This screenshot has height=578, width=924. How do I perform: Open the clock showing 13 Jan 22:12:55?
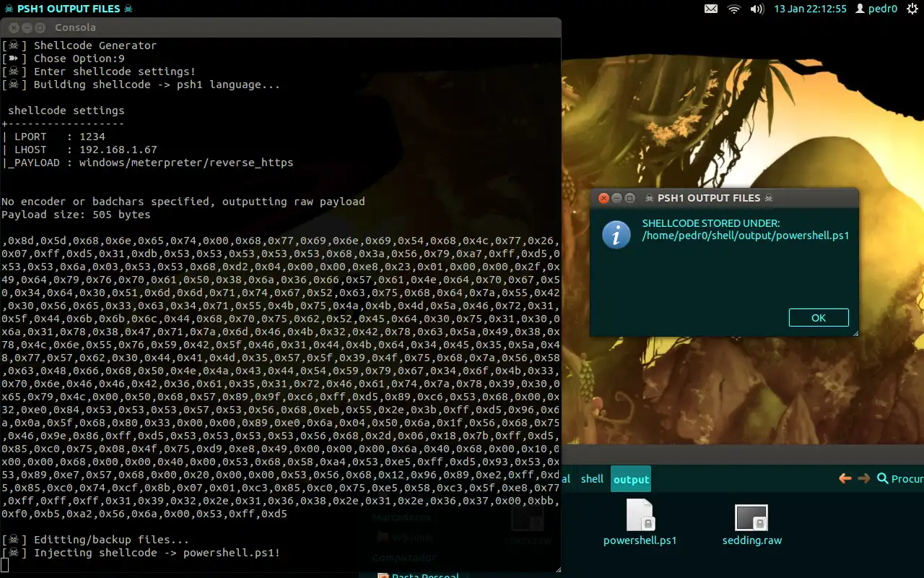click(810, 9)
